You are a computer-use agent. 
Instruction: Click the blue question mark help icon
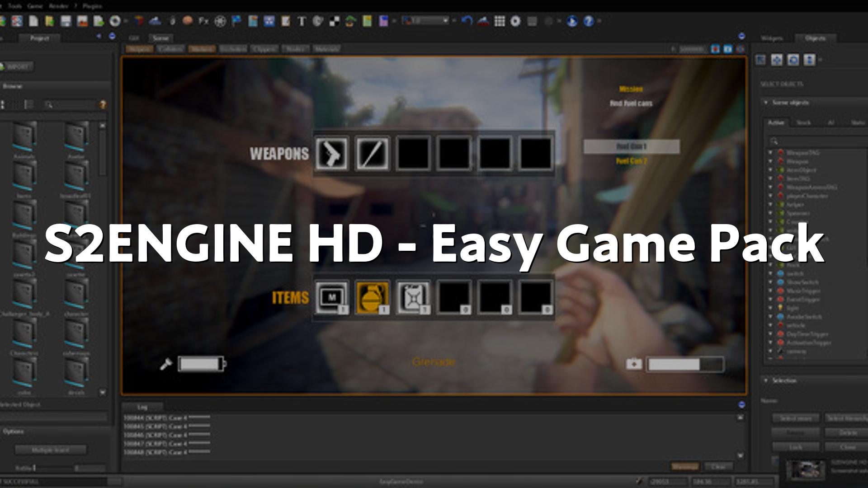point(589,21)
